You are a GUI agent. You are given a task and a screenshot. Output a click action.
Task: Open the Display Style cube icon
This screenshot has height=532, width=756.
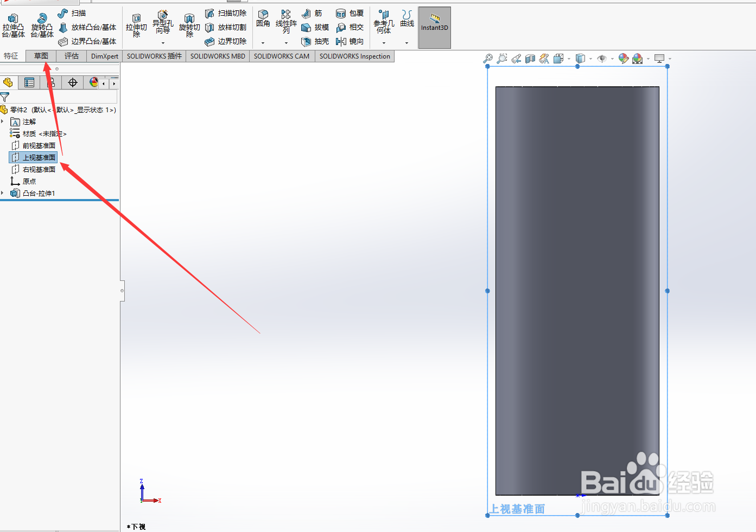(x=580, y=59)
